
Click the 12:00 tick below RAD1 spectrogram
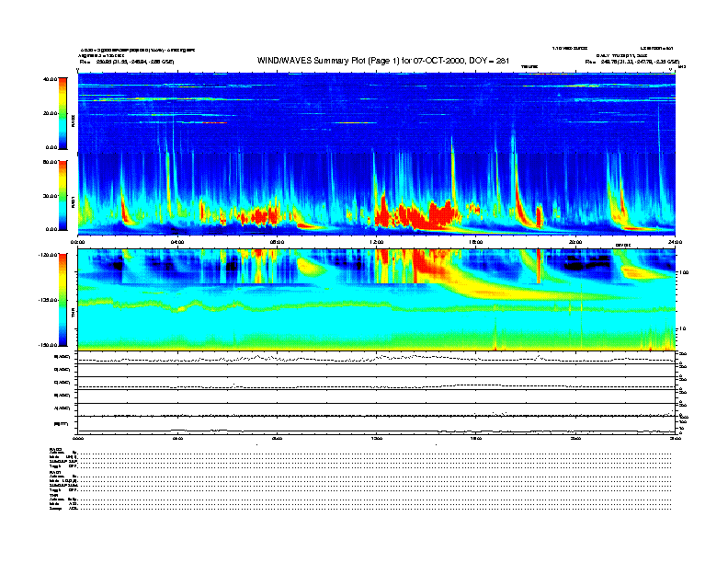pos(377,242)
